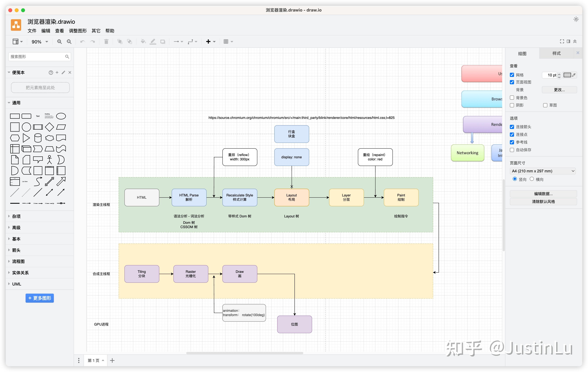The height and width of the screenshot is (372, 588).
Task: Click the fill color bucket icon
Action: [x=143, y=41]
